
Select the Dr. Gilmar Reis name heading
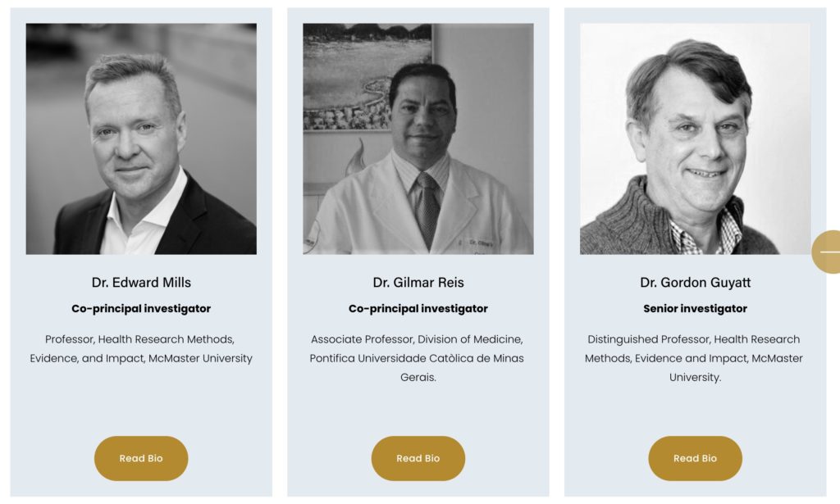[418, 283]
